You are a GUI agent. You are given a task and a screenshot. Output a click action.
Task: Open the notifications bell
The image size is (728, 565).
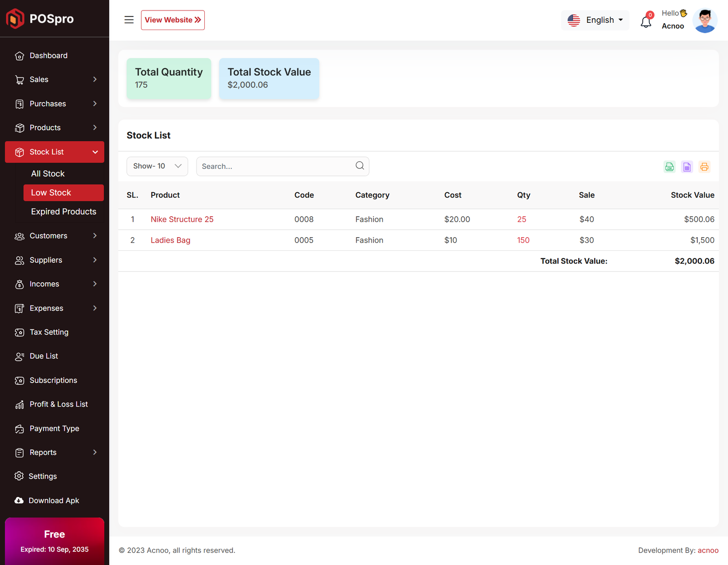[x=646, y=21]
